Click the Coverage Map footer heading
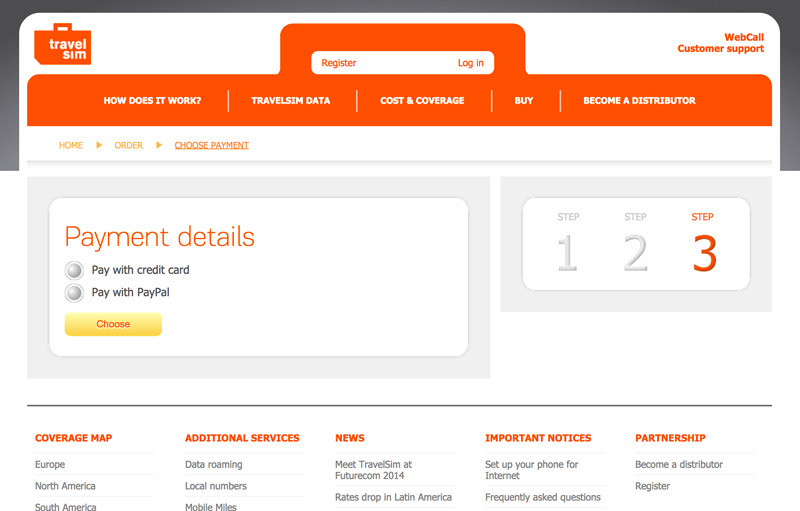800x511 pixels. click(73, 438)
